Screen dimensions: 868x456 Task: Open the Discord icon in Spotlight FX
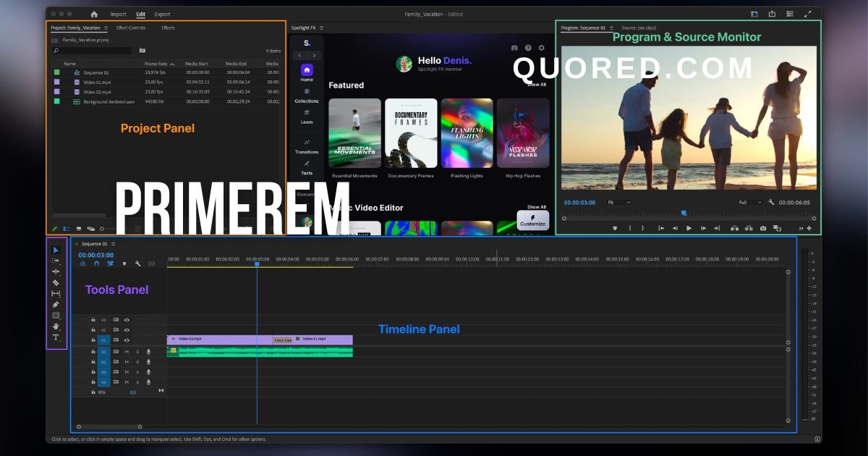tap(514, 48)
